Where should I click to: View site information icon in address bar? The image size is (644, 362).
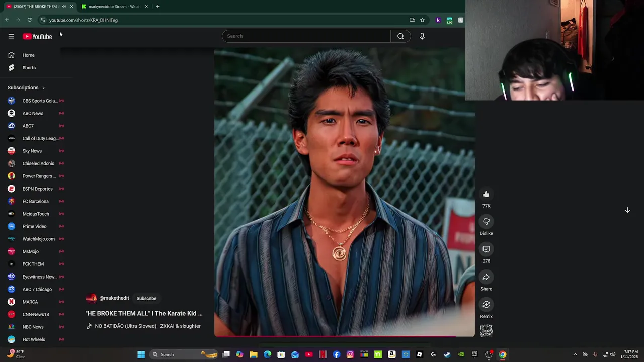point(43,20)
